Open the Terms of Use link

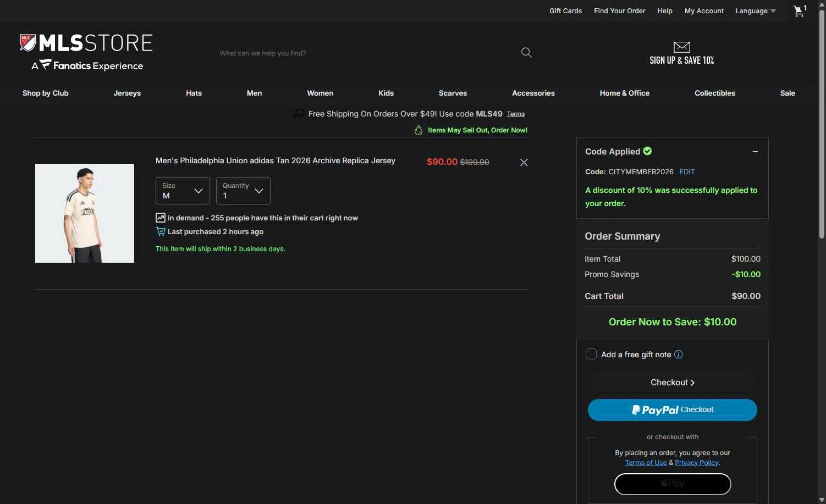[646, 463]
